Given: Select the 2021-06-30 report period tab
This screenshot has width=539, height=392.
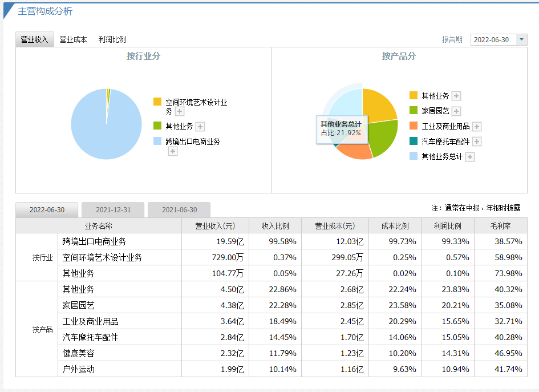Looking at the screenshot, I should (179, 210).
